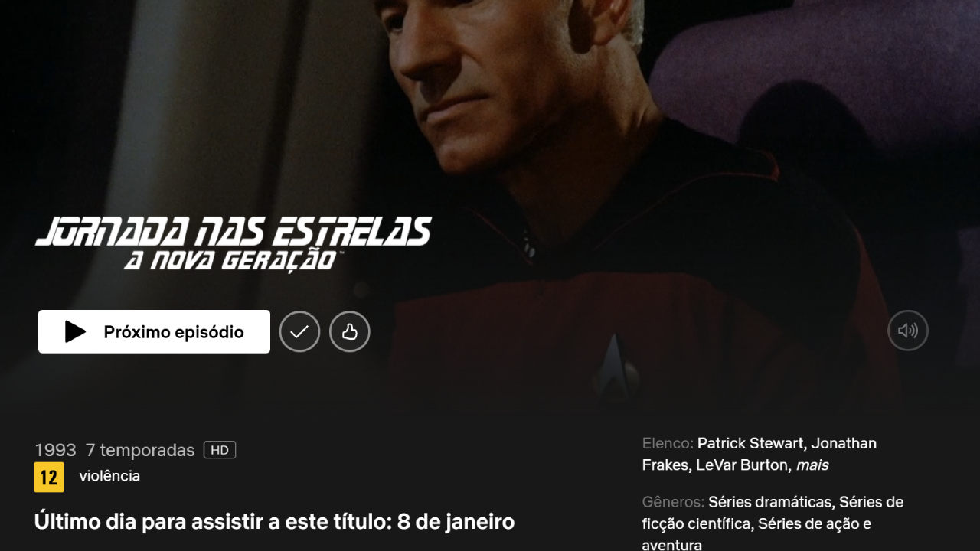This screenshot has width=980, height=551.
Task: Mute the trailer audio speaker icon
Action: point(908,331)
